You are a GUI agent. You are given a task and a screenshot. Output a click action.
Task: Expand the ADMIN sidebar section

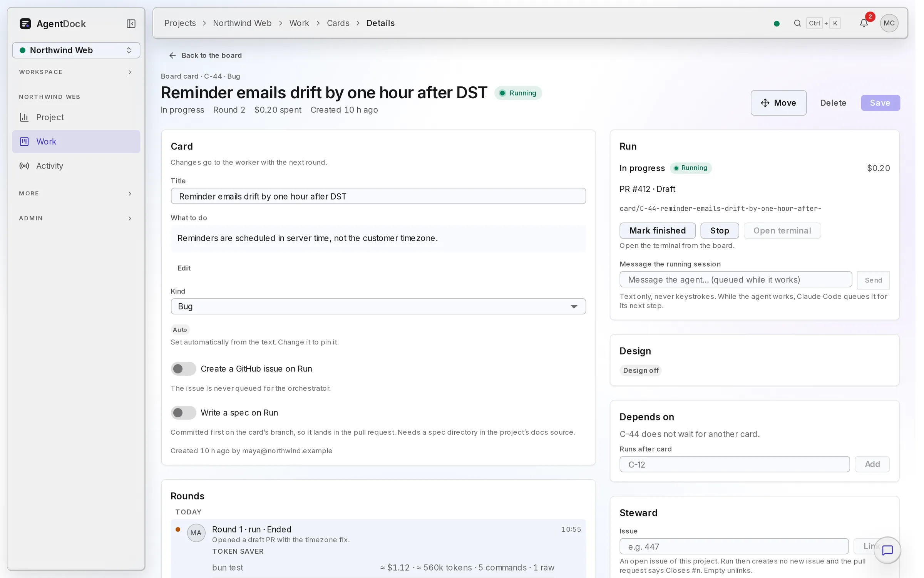click(x=76, y=218)
